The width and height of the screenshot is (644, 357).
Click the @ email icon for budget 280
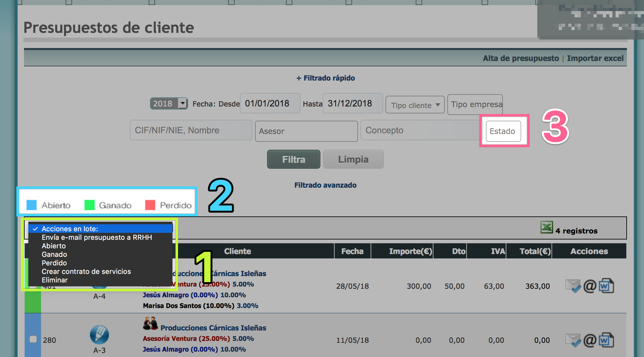[590, 340]
